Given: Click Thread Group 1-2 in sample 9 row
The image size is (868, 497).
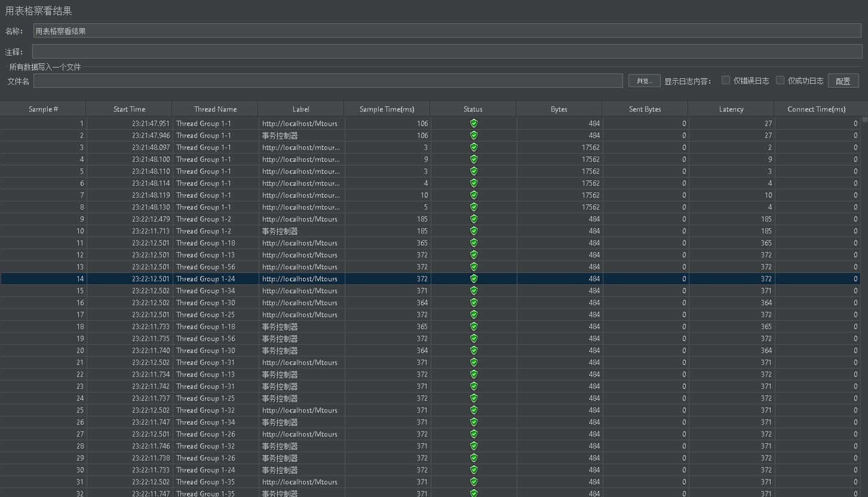Looking at the screenshot, I should pos(203,219).
